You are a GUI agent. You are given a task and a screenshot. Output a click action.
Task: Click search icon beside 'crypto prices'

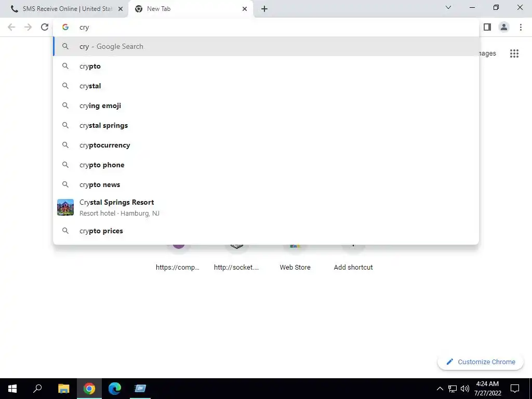point(65,231)
